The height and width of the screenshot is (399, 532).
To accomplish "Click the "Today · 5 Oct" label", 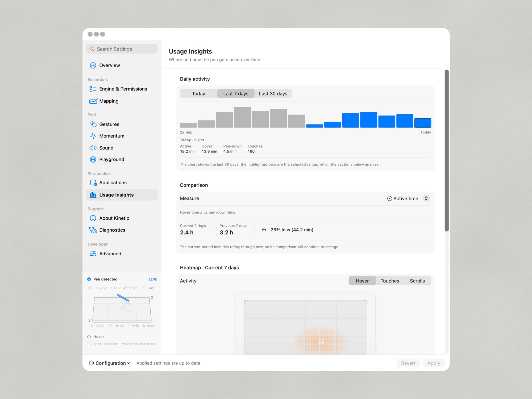I will (x=192, y=140).
